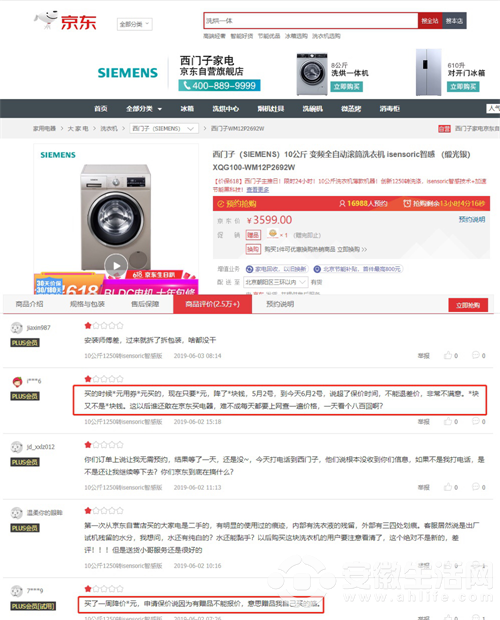
Task: Click the red site-wide search button
Action: pyautogui.click(x=430, y=21)
